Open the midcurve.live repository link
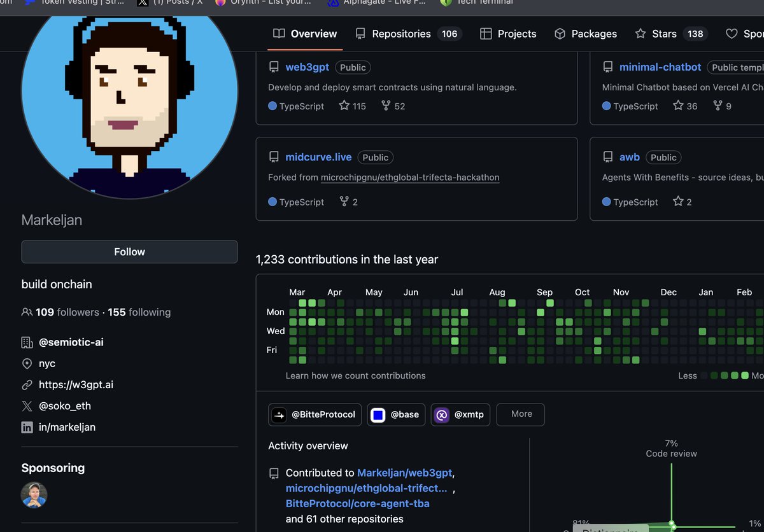The height and width of the screenshot is (532, 764). (318, 157)
